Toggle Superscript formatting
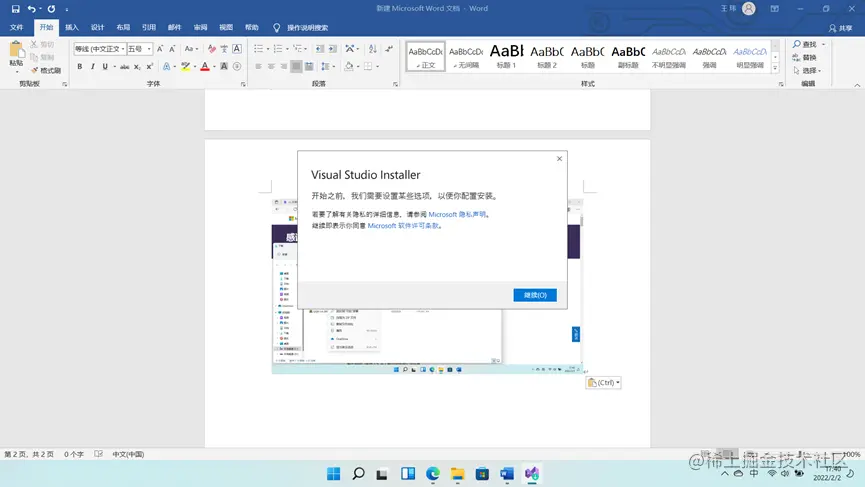Screen dimensions: 865x487 click(x=149, y=67)
